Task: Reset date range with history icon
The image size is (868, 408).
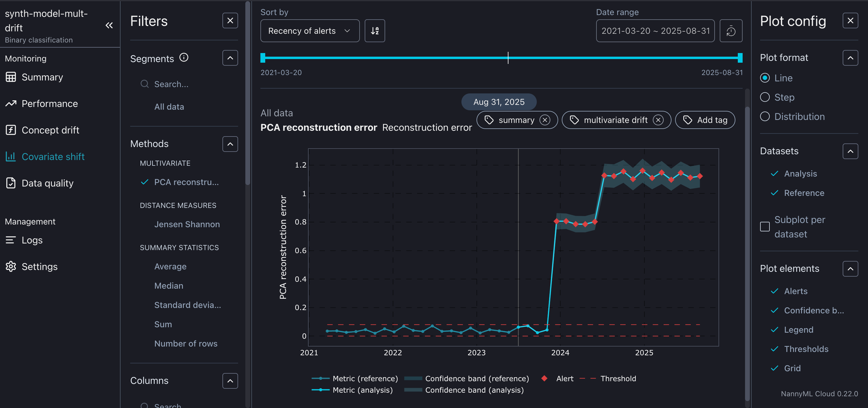Action: [731, 31]
